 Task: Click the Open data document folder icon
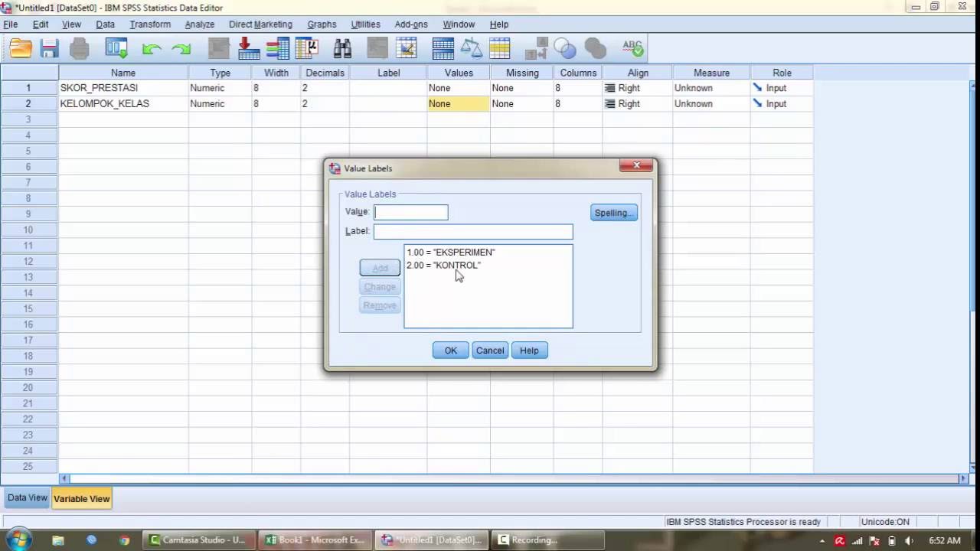coord(21,49)
